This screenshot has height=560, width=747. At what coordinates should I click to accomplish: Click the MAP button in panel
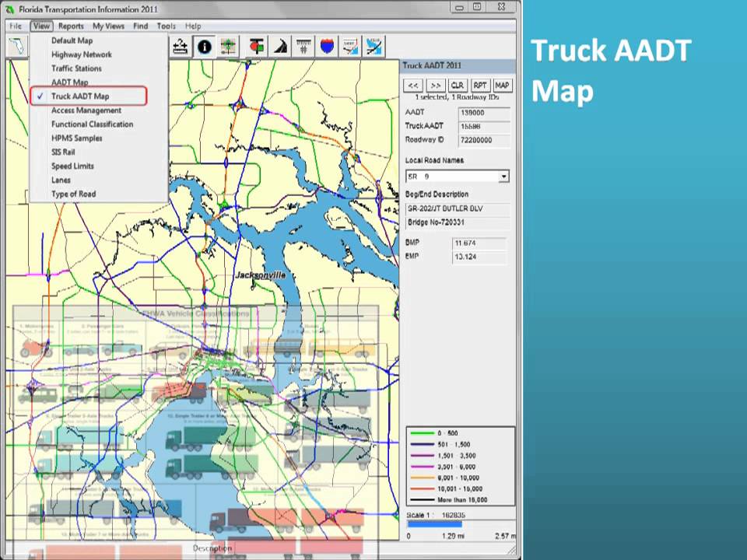click(502, 86)
